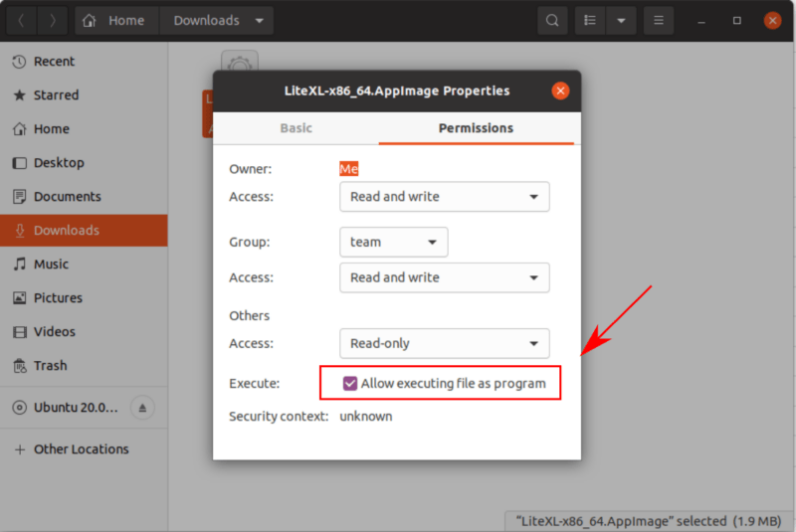The height and width of the screenshot is (532, 796).
Task: Go back with the left arrow button
Action: point(20,20)
